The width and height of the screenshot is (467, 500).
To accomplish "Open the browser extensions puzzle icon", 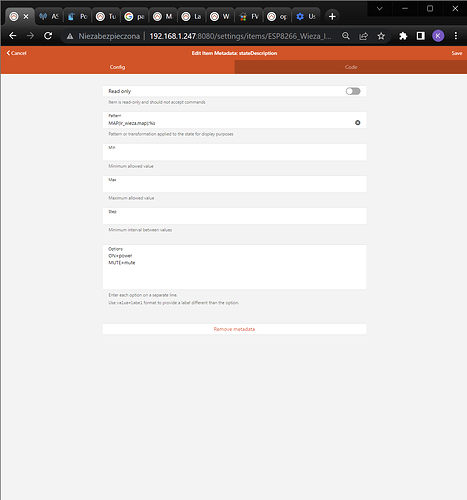I will 403,36.
